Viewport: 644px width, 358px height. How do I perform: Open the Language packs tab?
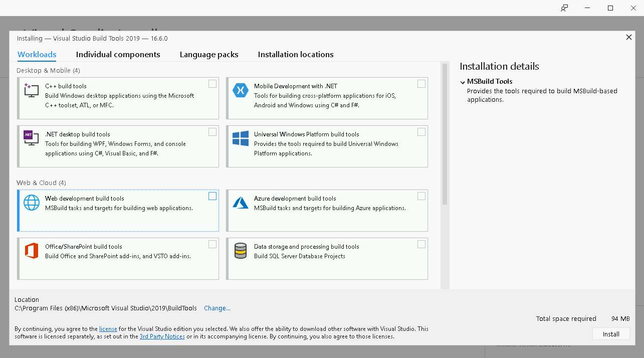(209, 54)
